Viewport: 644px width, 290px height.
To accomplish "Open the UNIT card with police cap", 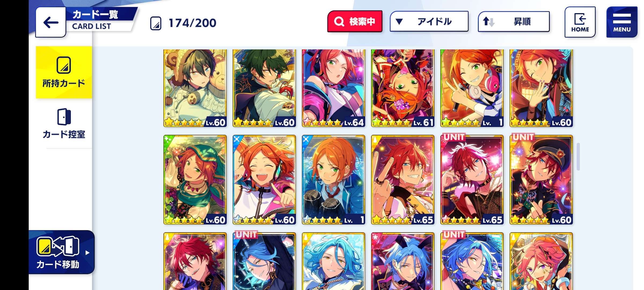I will click(541, 180).
